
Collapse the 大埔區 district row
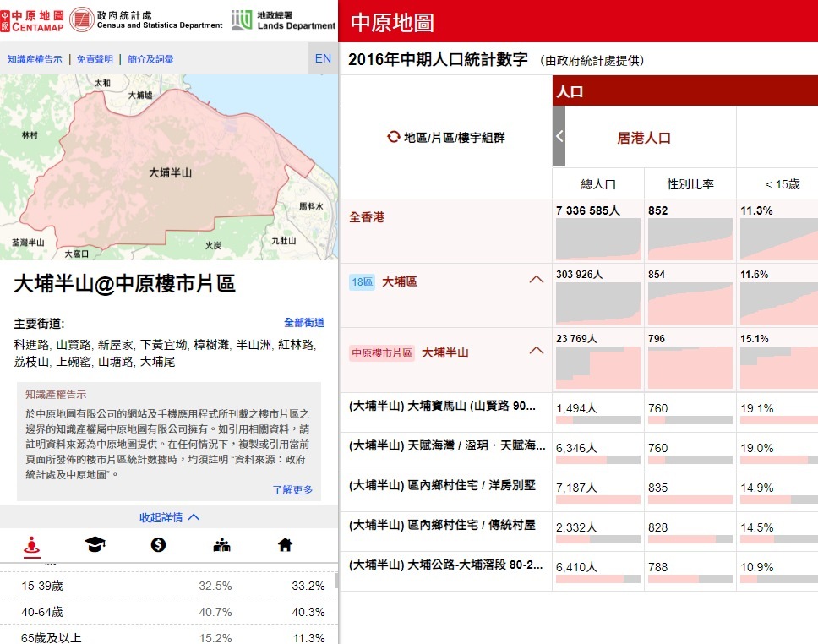click(537, 281)
